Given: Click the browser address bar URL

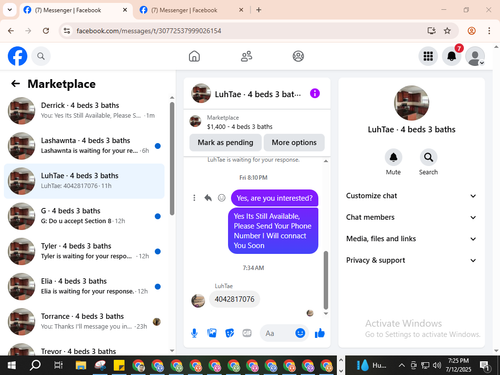Looking at the screenshot, I should click(149, 31).
